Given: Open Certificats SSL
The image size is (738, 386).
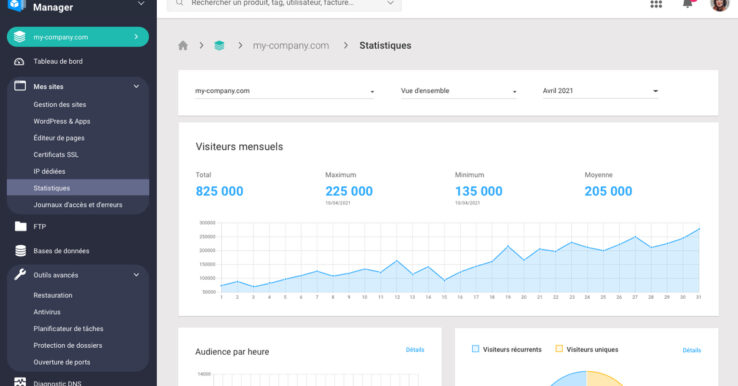Looking at the screenshot, I should pyautogui.click(x=56, y=154).
